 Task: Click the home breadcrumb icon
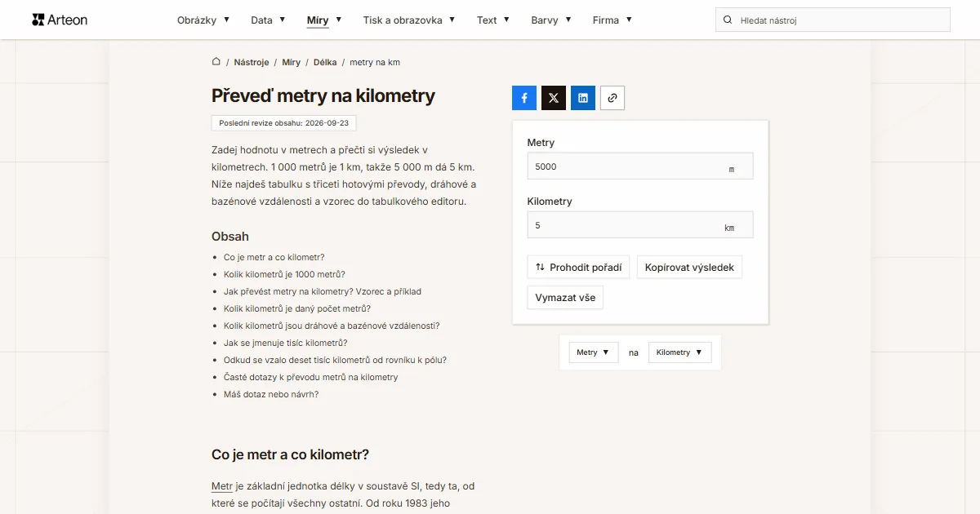[x=216, y=62]
